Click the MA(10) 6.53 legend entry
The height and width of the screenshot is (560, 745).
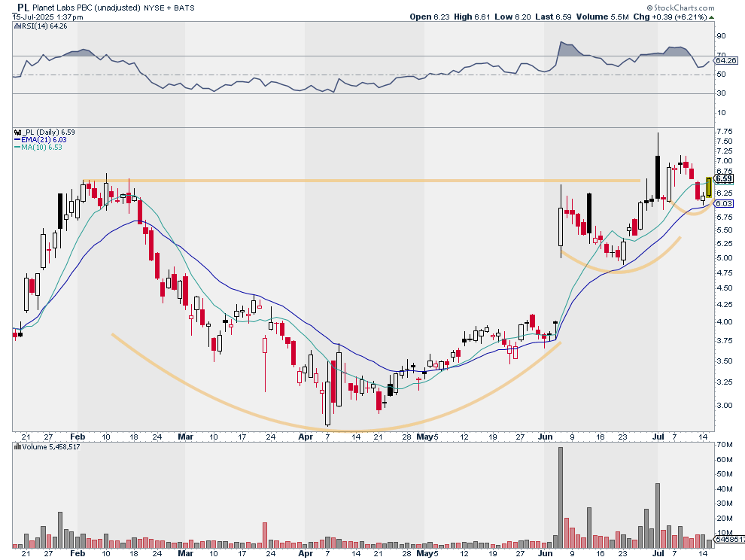tap(38, 148)
